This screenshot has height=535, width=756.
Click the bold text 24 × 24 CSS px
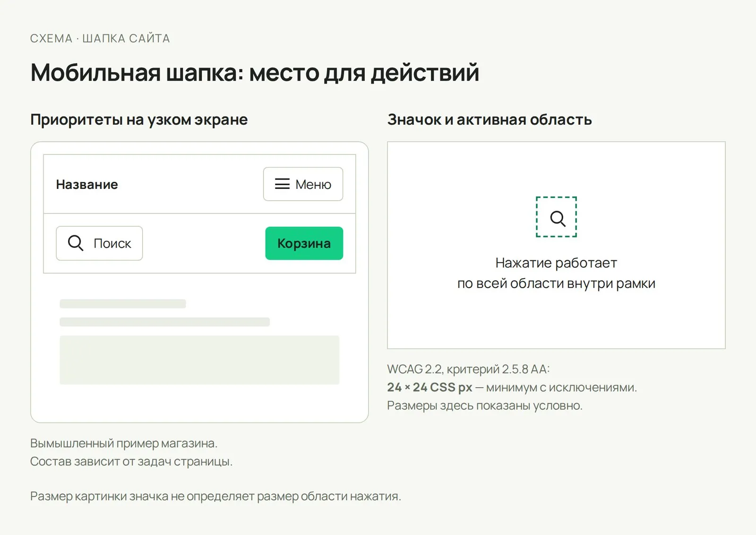tap(430, 388)
